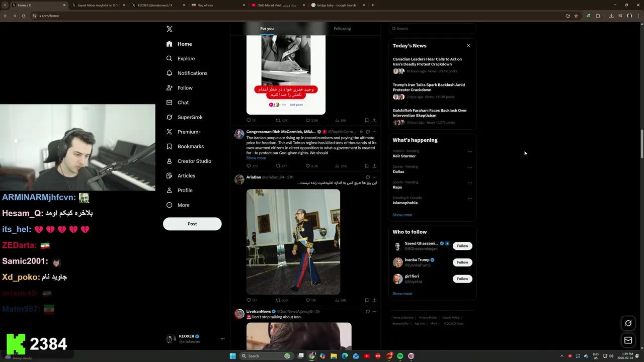Switch to the Following tab
This screenshot has height=362, width=644.
tap(342, 29)
